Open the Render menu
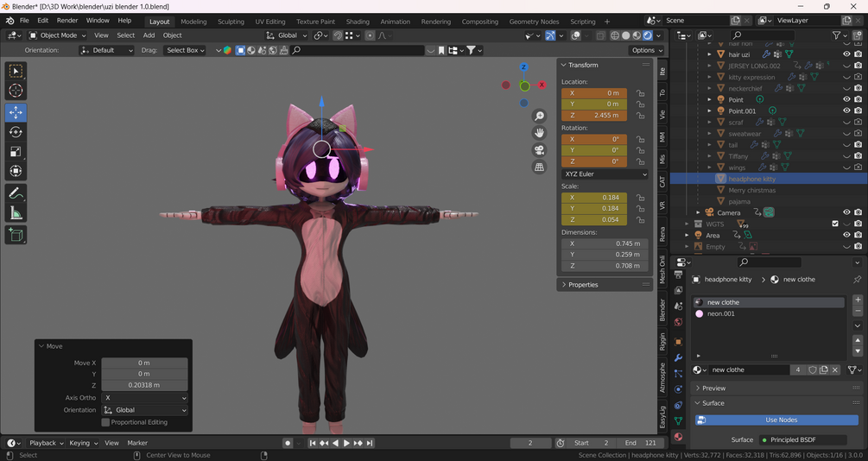The width and height of the screenshot is (868, 461). click(67, 21)
